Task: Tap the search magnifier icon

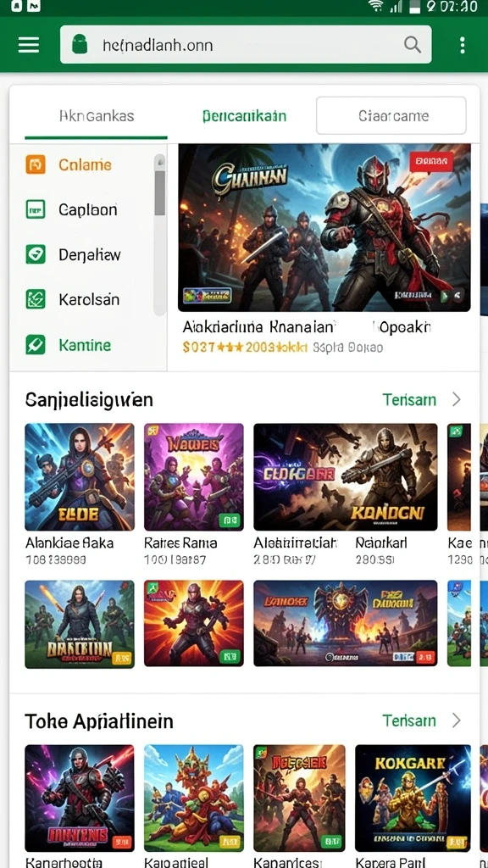Action: coord(413,44)
